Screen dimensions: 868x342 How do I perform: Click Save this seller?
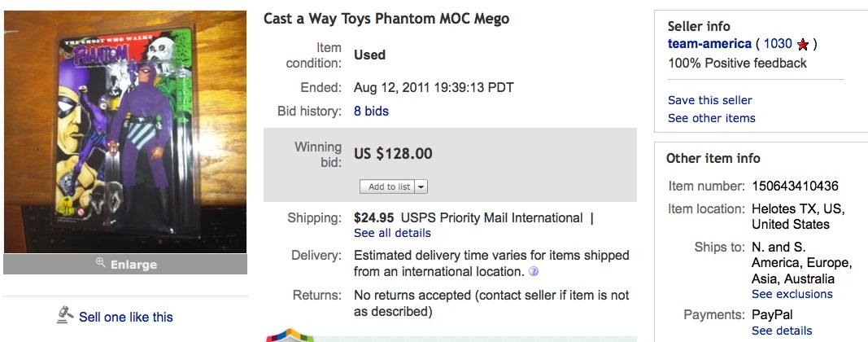tap(709, 100)
